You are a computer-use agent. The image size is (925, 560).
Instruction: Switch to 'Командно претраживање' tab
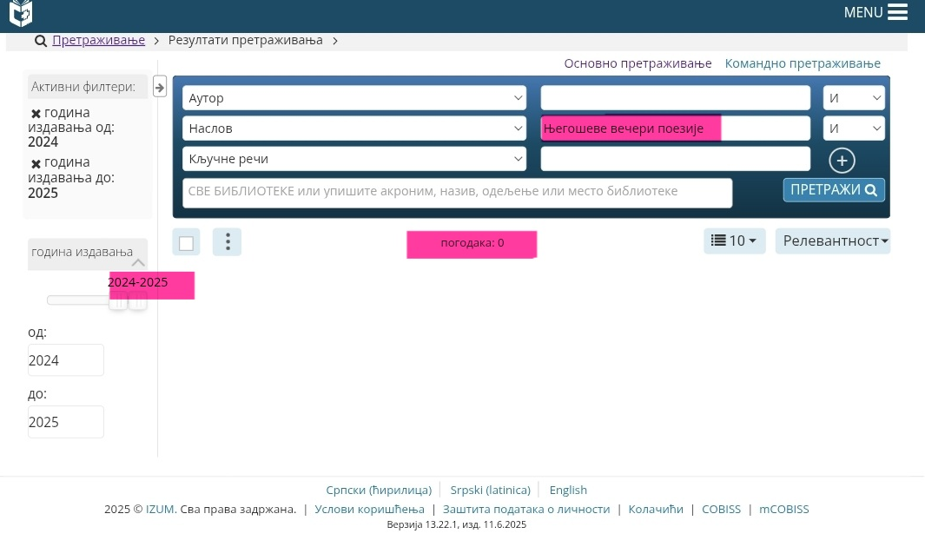pyautogui.click(x=803, y=63)
